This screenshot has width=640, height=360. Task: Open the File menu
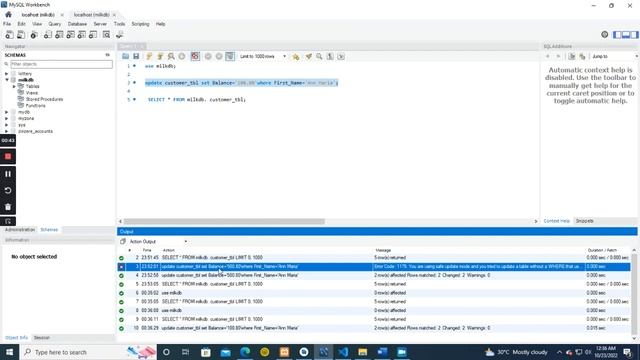pos(7,24)
